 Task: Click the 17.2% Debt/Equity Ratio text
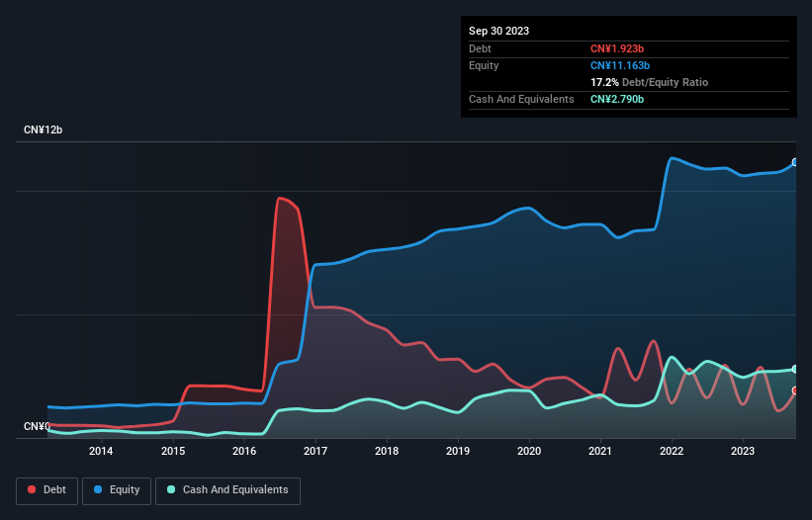[649, 82]
